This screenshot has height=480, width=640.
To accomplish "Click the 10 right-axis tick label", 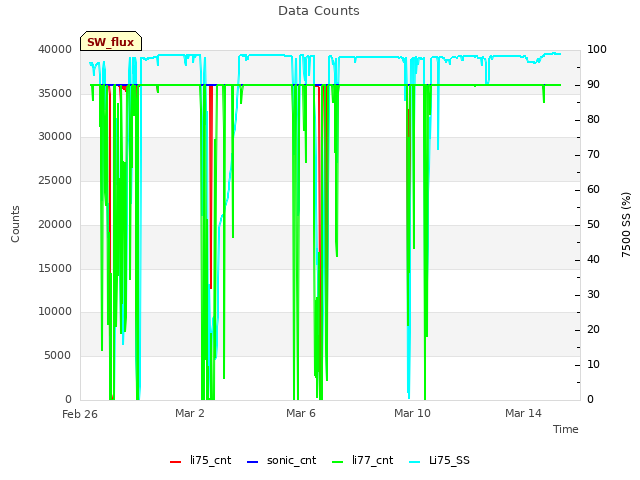I will coord(593,364).
